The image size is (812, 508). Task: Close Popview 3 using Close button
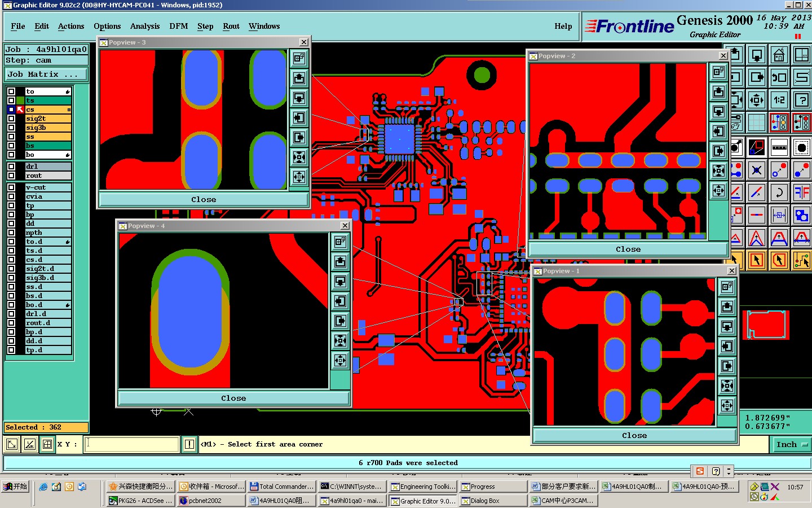pyautogui.click(x=204, y=200)
